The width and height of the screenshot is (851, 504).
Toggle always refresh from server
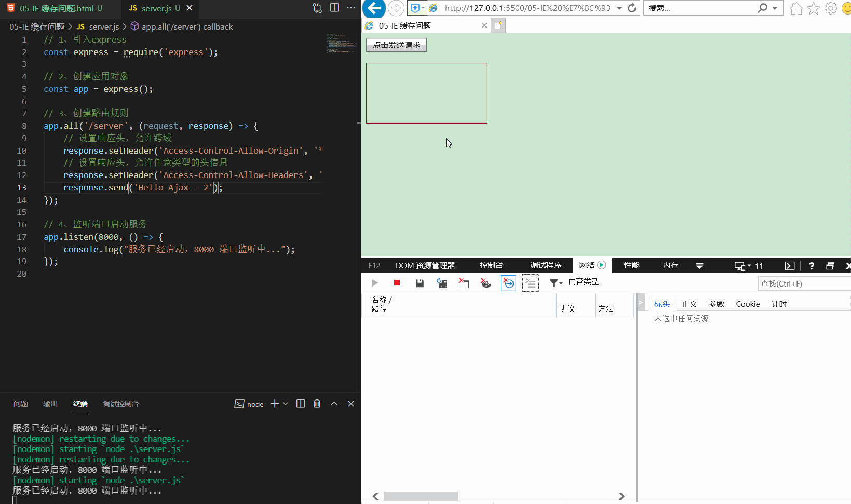pyautogui.click(x=442, y=283)
